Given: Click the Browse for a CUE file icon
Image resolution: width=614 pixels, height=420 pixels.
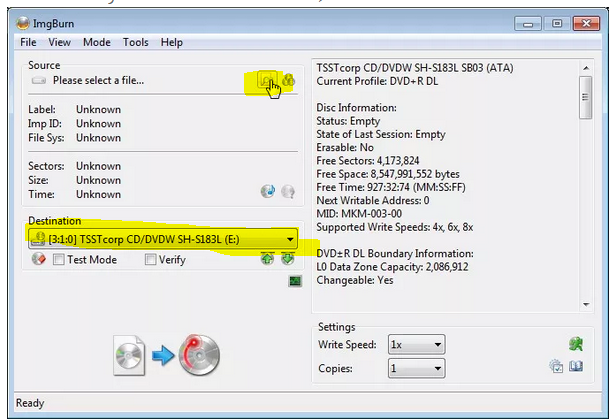Looking at the screenshot, I should click(289, 80).
